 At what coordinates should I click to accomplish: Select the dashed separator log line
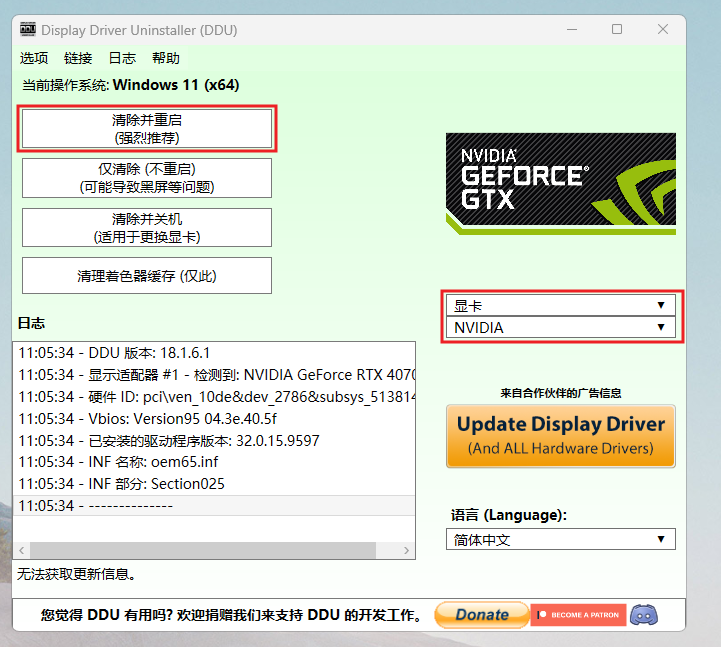(214, 505)
